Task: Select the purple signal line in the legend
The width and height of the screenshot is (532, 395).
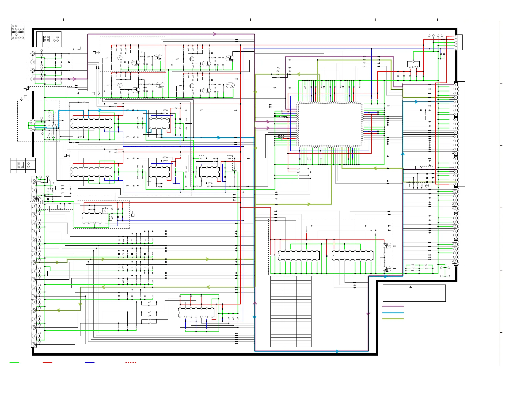Action: click(x=393, y=306)
